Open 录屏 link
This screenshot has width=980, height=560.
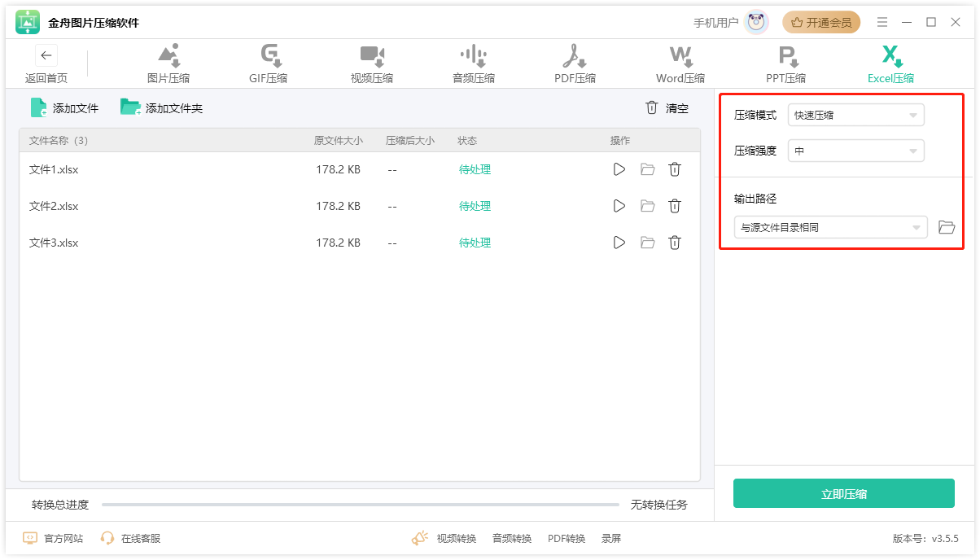pos(611,538)
